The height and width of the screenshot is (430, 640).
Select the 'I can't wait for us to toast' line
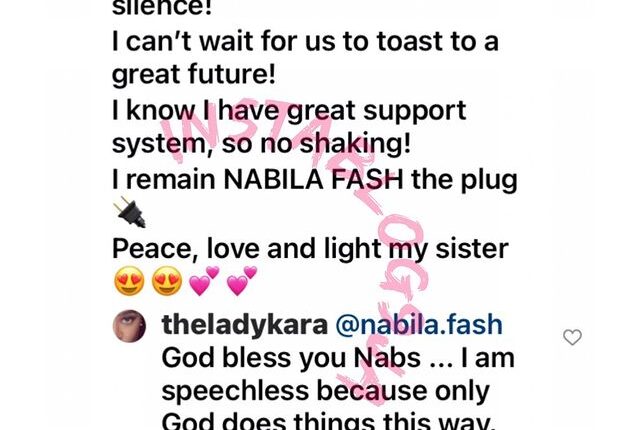305,41
